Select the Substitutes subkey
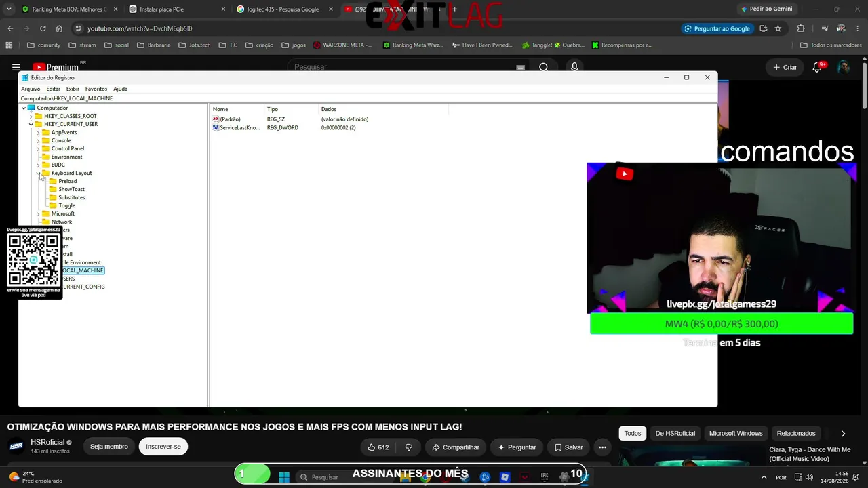The width and height of the screenshot is (868, 488). (71, 197)
